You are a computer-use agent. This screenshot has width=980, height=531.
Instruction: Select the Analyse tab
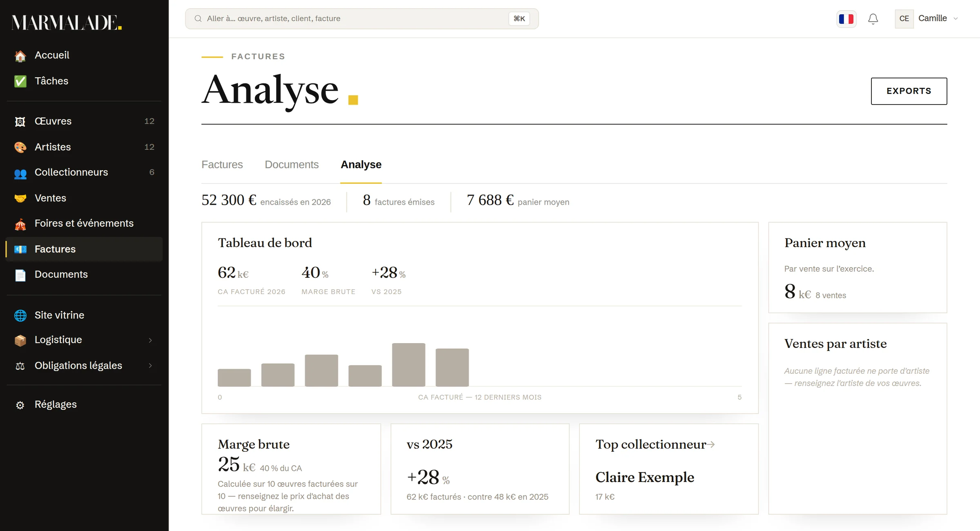pyautogui.click(x=361, y=165)
